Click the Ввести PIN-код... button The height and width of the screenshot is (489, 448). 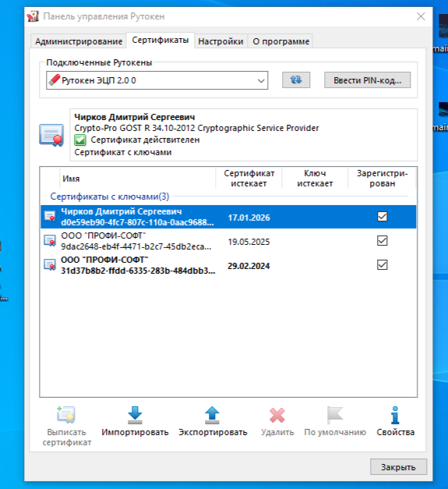367,80
